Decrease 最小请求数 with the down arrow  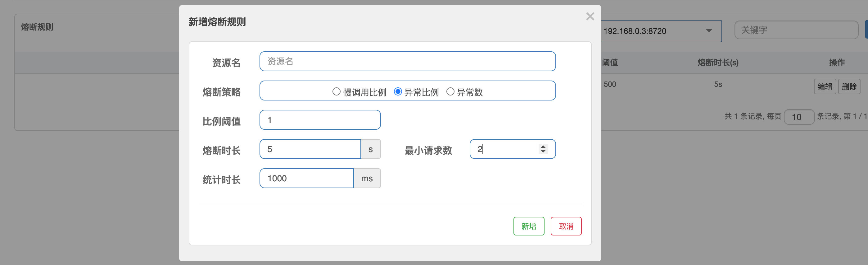543,151
